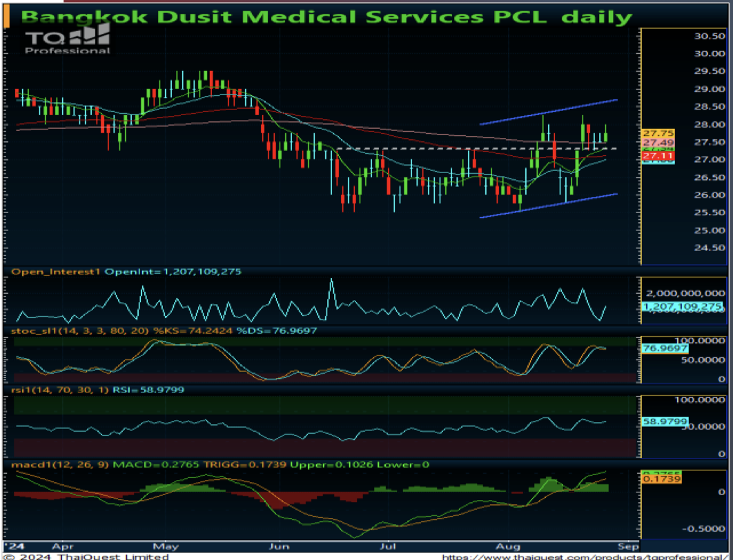
Task: Click the Jun label on the time axis
Action: [x=279, y=546]
